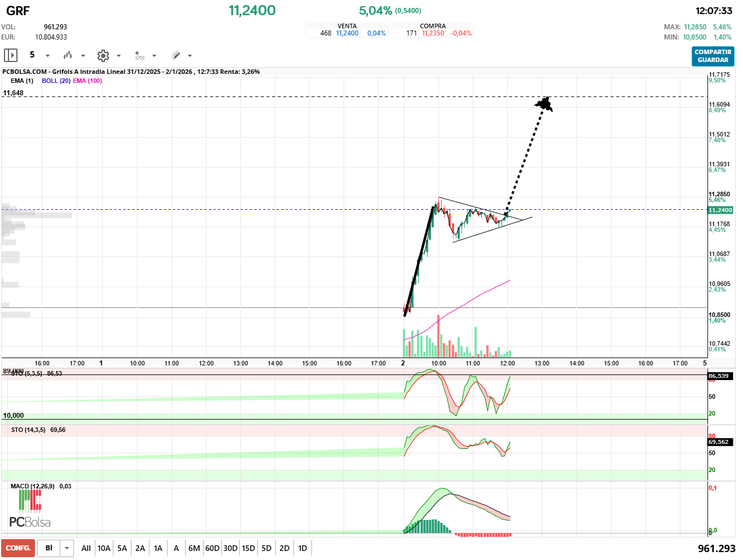Click the candlestick chart type icon

[68, 55]
